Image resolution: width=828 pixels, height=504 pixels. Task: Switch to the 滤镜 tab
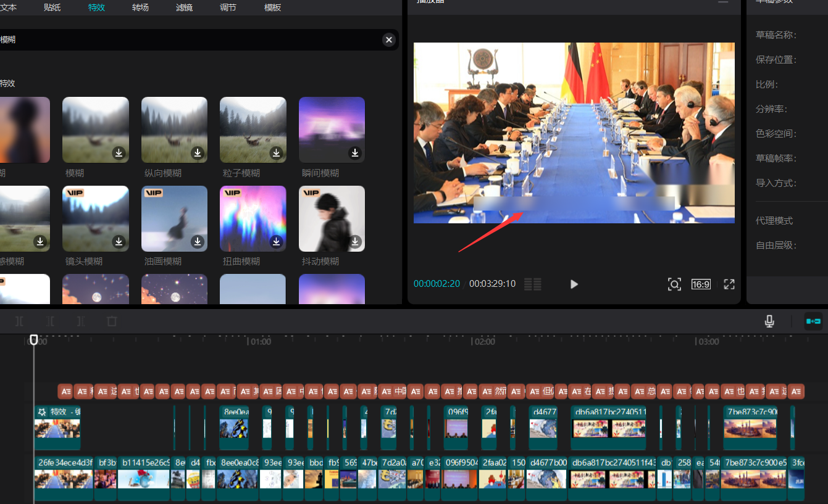[x=184, y=8]
